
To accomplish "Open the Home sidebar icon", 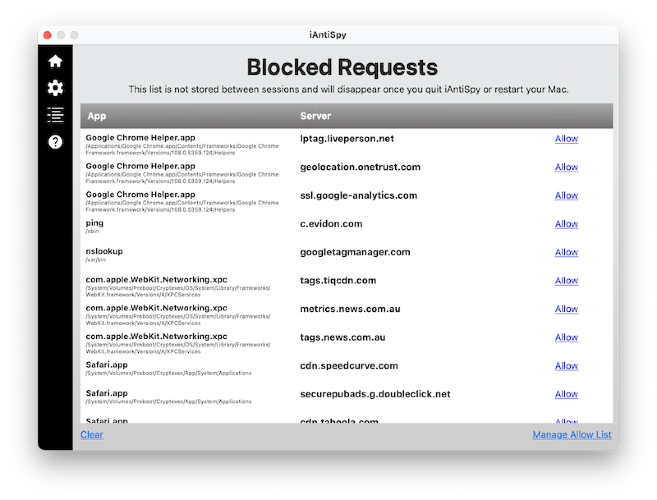I will tap(55, 61).
